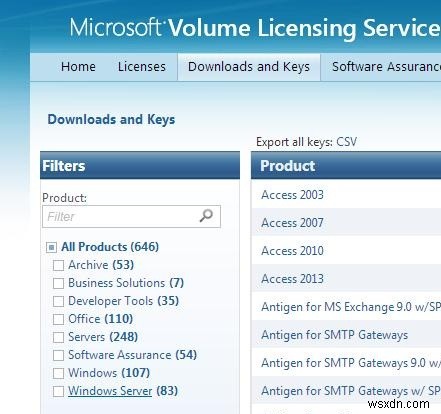Check the Windows Server (83) checkbox
Image resolution: width=441 pixels, height=414 pixels.
[58, 391]
